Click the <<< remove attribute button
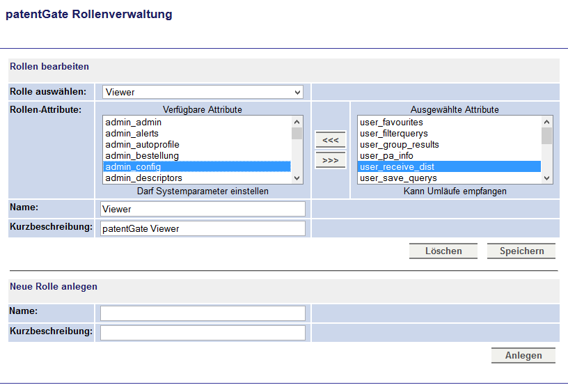Viewport: 568px width, 392px height. (331, 140)
